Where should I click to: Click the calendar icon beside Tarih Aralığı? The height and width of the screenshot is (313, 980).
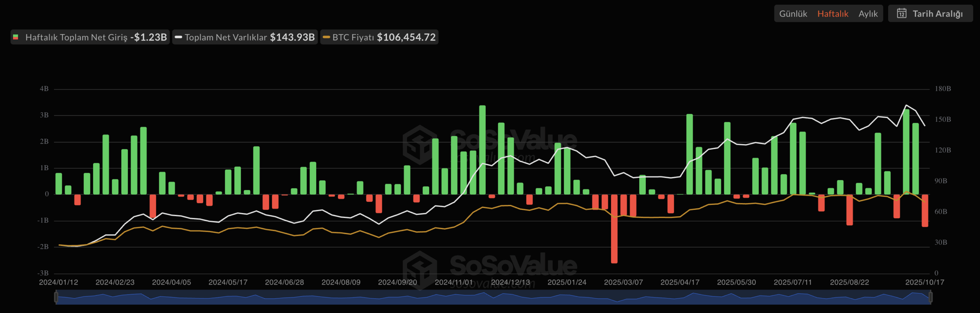tap(902, 13)
